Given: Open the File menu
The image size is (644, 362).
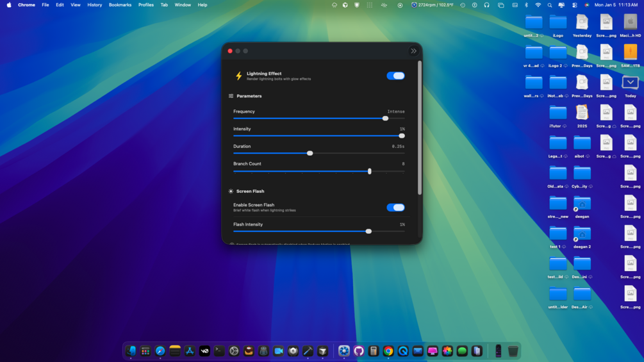Looking at the screenshot, I should pyautogui.click(x=45, y=5).
